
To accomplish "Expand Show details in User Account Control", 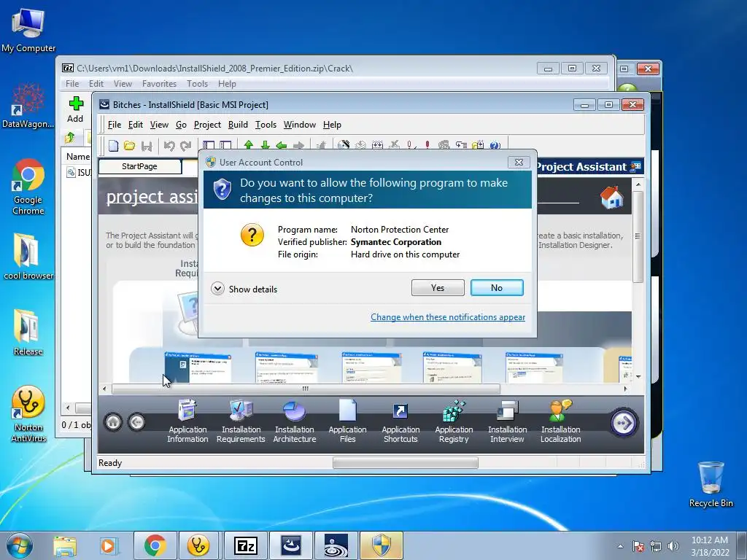I will tap(244, 289).
